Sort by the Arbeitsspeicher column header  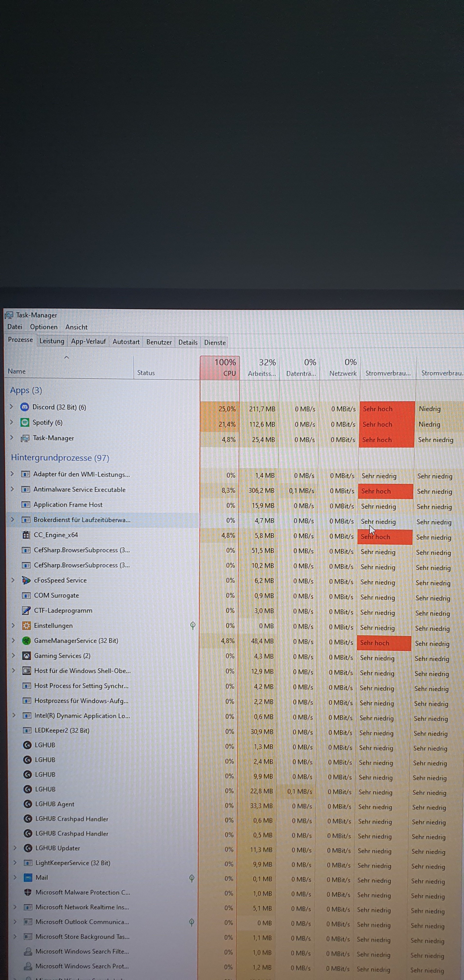point(259,368)
